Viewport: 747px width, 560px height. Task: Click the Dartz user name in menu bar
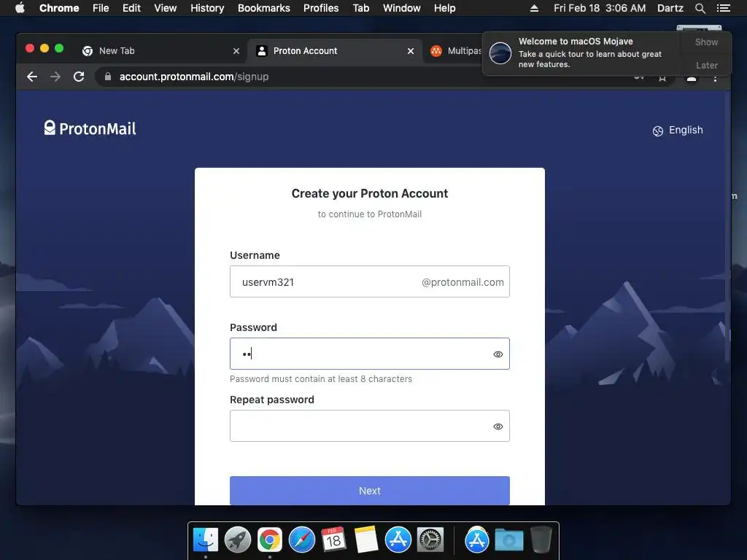[x=670, y=8]
